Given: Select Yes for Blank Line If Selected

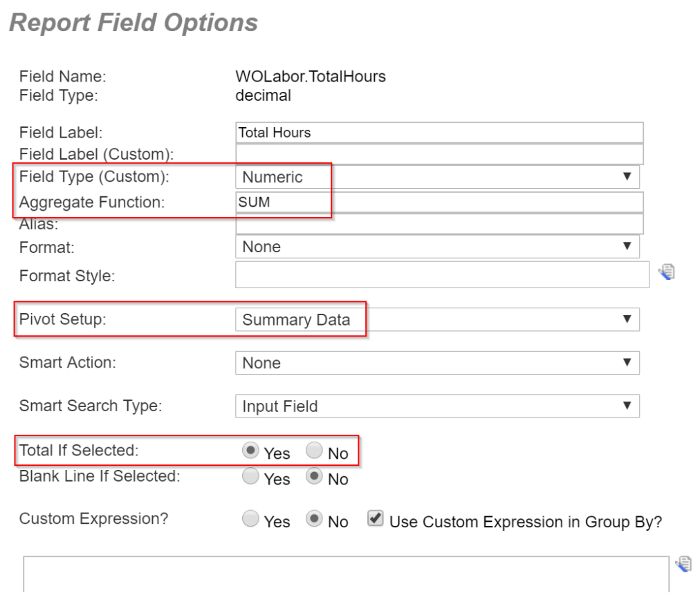Looking at the screenshot, I should 250,476.
